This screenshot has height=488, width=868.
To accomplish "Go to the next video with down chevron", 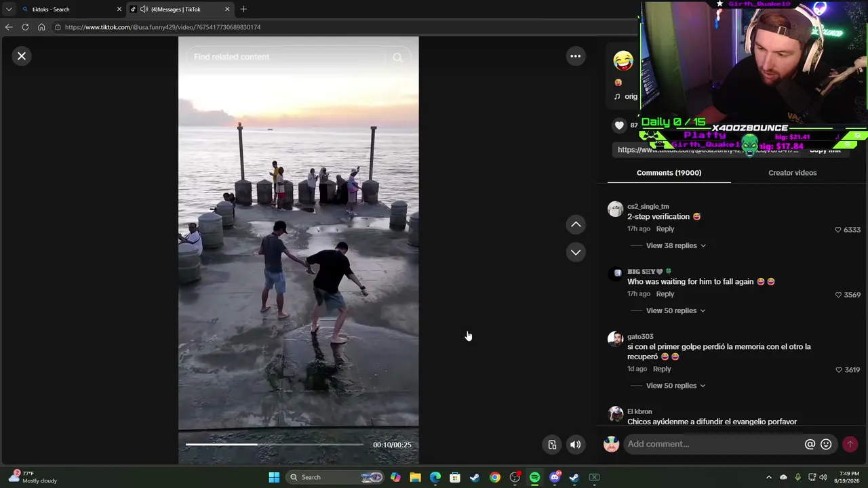I will point(576,252).
